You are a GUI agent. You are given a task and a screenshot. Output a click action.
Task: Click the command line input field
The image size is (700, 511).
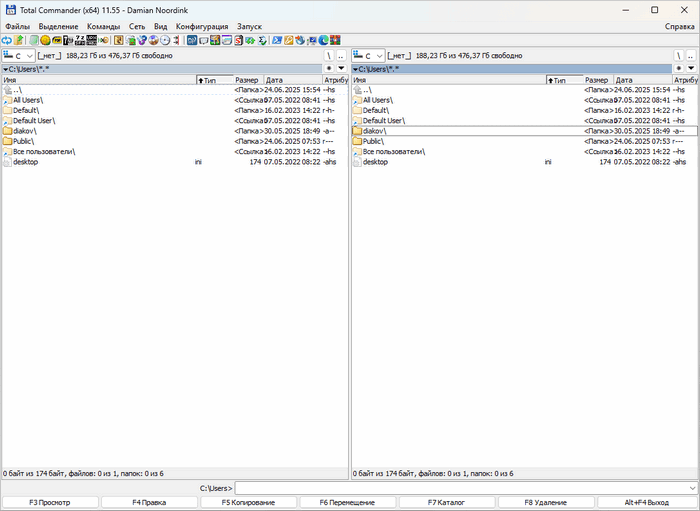point(460,487)
